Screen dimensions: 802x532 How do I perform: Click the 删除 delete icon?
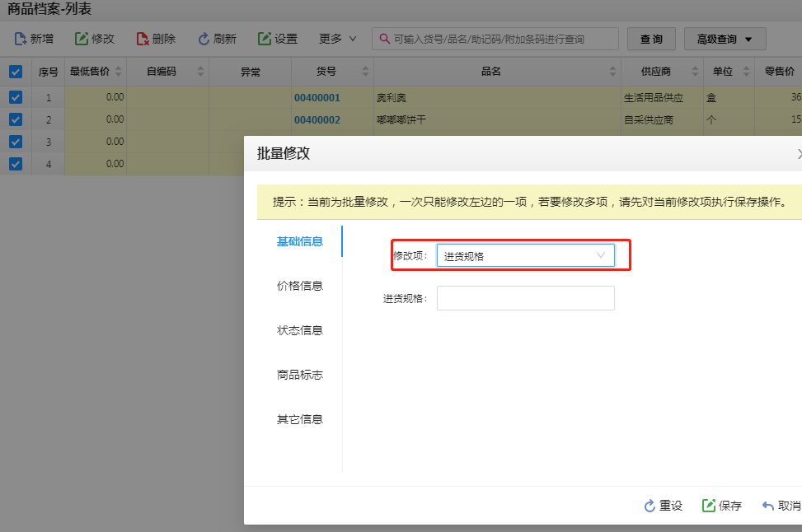pyautogui.click(x=143, y=39)
